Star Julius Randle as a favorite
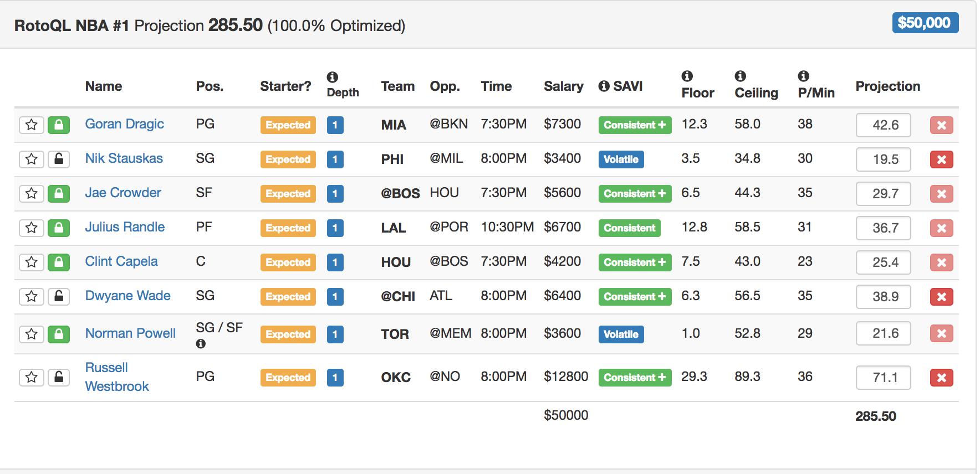 pyautogui.click(x=32, y=228)
